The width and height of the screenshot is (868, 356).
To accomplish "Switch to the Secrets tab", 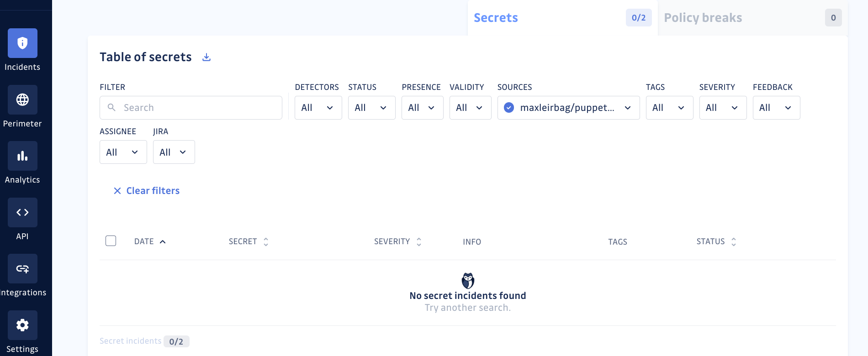I will [563, 18].
